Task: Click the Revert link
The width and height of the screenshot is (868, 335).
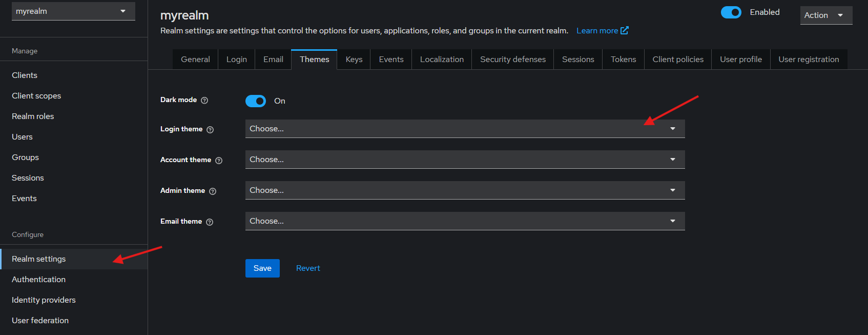Action: click(x=308, y=268)
